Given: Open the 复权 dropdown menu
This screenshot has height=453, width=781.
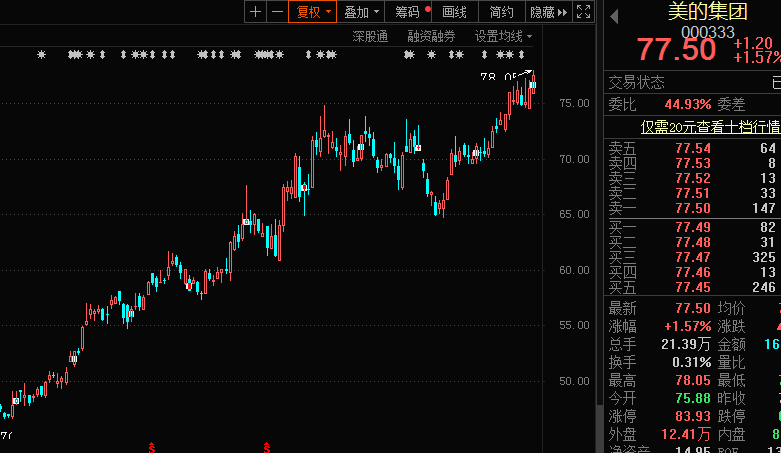Looking at the screenshot, I should coord(313,12).
